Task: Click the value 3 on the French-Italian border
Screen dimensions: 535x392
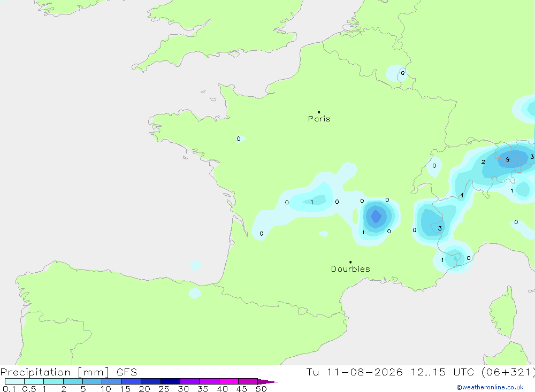Action: coord(440,228)
